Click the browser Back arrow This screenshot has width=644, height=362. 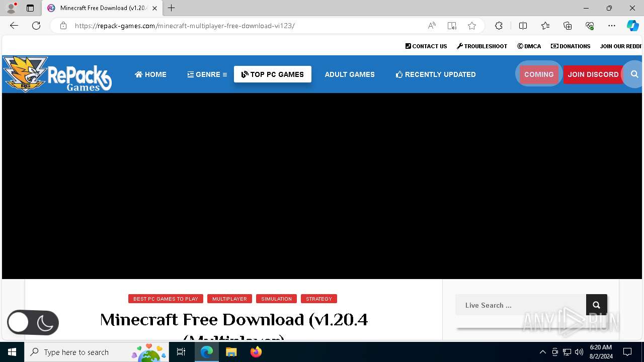(x=14, y=26)
